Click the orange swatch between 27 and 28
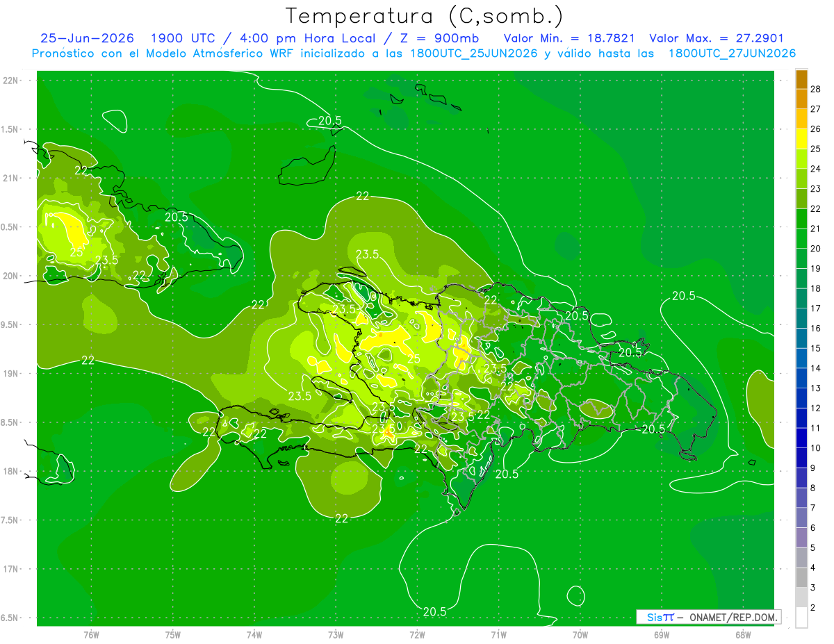The width and height of the screenshot is (834, 644). click(801, 99)
